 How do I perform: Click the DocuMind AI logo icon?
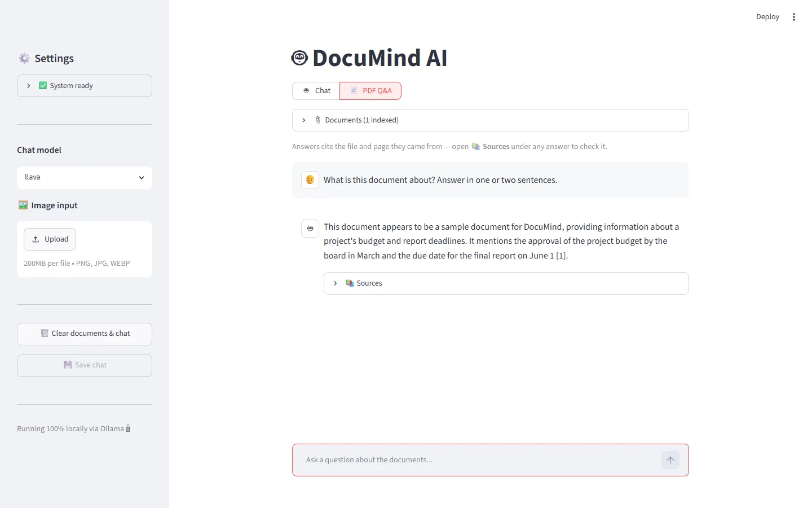pos(299,58)
